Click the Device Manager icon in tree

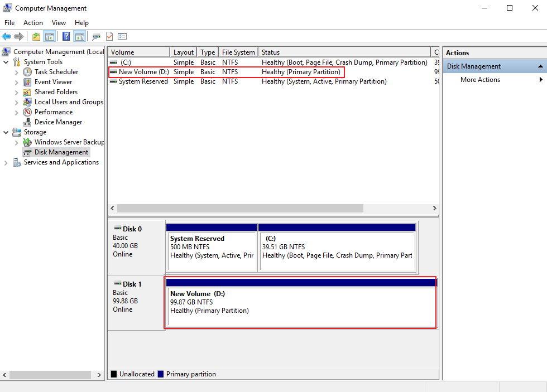(27, 122)
